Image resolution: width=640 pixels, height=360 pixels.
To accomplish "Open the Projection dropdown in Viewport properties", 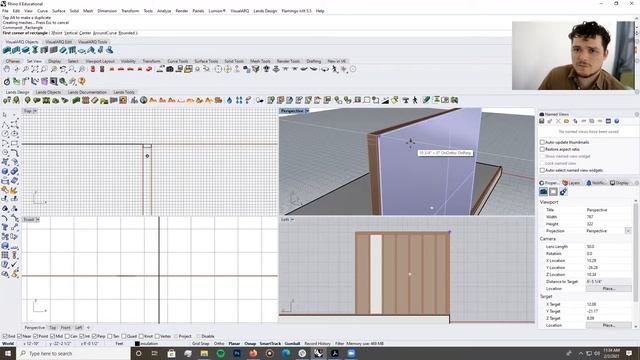I will tap(628, 231).
